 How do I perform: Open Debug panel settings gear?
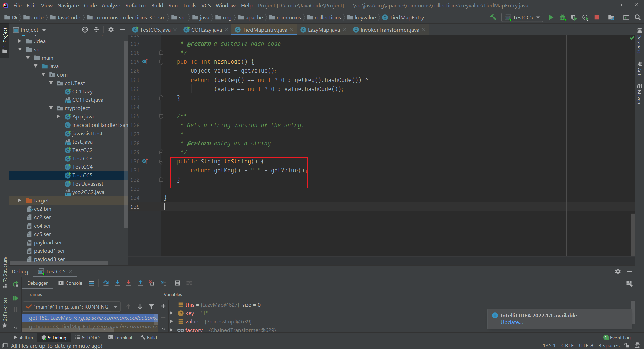pyautogui.click(x=618, y=271)
